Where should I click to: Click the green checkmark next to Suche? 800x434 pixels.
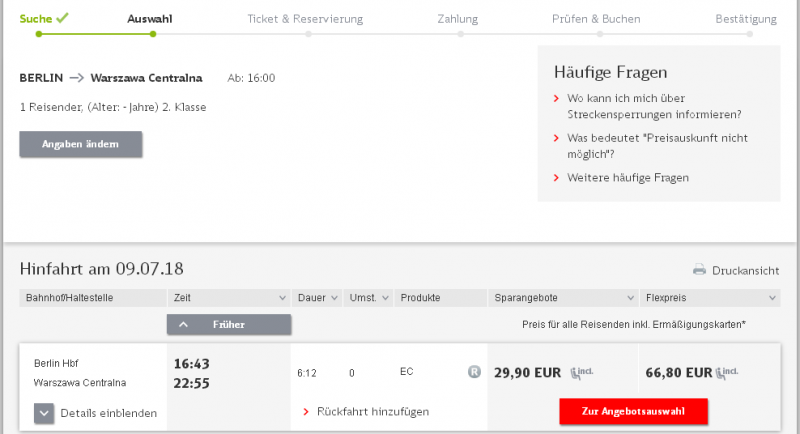tap(62, 18)
